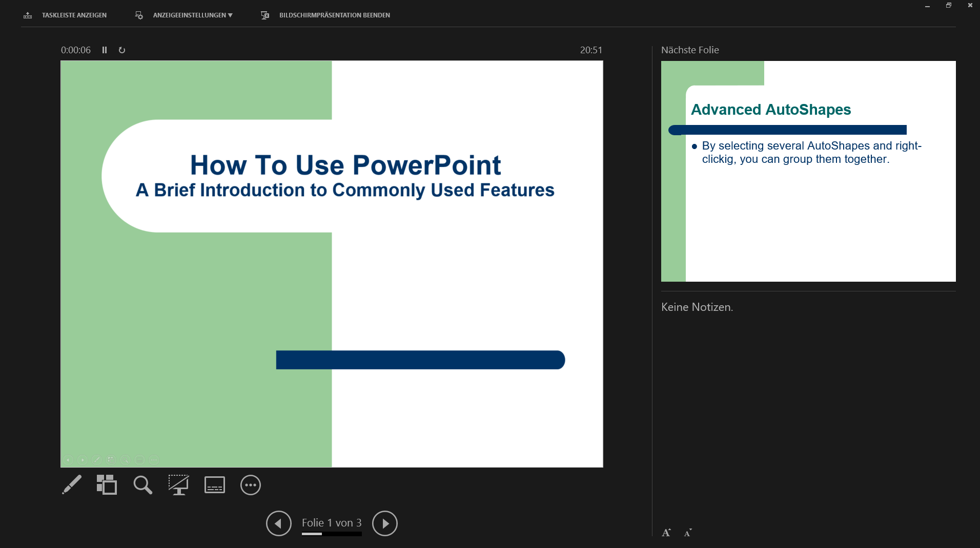Pause the presentation timer
This screenshot has width=980, height=548.
point(105,50)
